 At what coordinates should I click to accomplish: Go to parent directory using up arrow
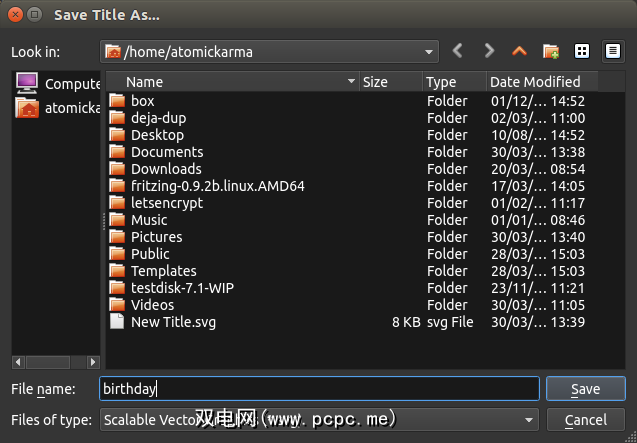pos(518,50)
